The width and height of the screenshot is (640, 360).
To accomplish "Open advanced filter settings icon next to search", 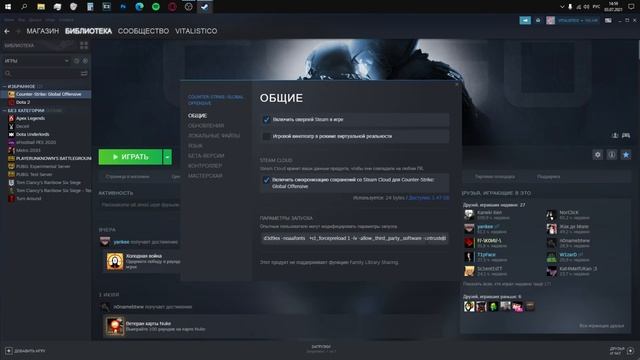I will [84, 73].
